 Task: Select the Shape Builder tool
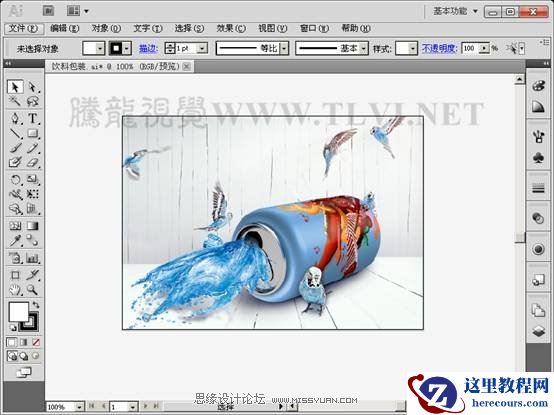coord(15,209)
